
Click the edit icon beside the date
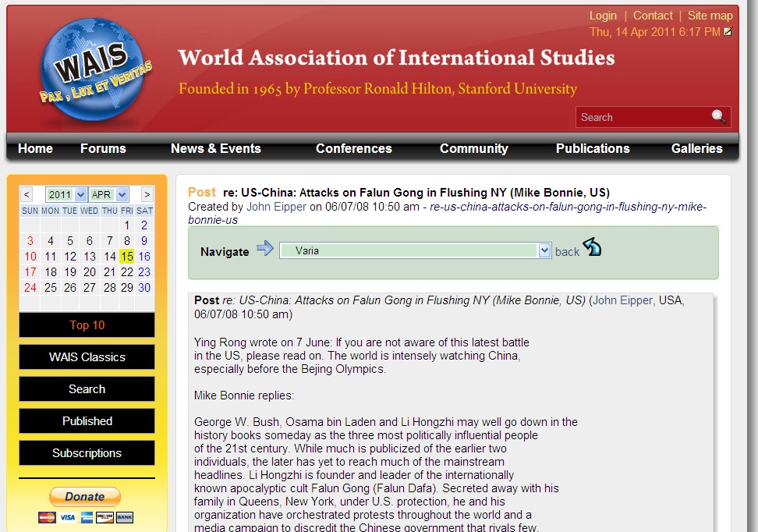pyautogui.click(x=728, y=32)
